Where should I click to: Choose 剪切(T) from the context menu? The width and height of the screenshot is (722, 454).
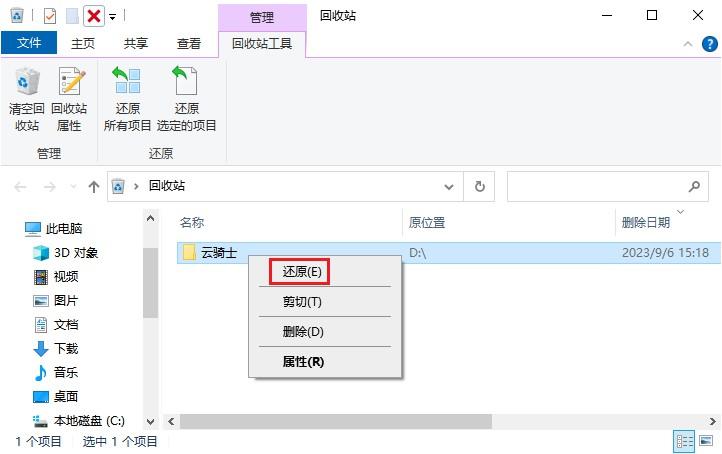pos(302,302)
